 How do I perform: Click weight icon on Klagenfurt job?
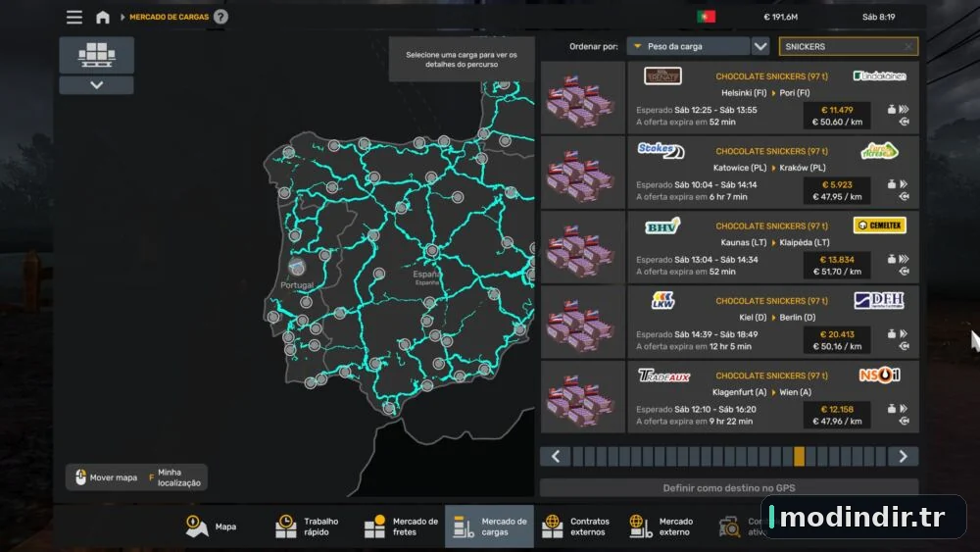[891, 409]
